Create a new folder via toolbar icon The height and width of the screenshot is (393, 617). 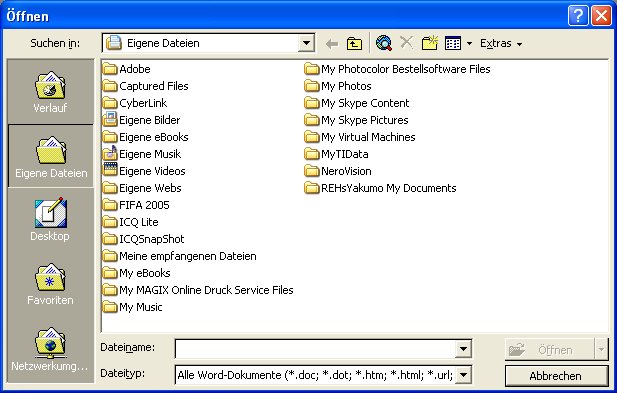tap(430, 42)
